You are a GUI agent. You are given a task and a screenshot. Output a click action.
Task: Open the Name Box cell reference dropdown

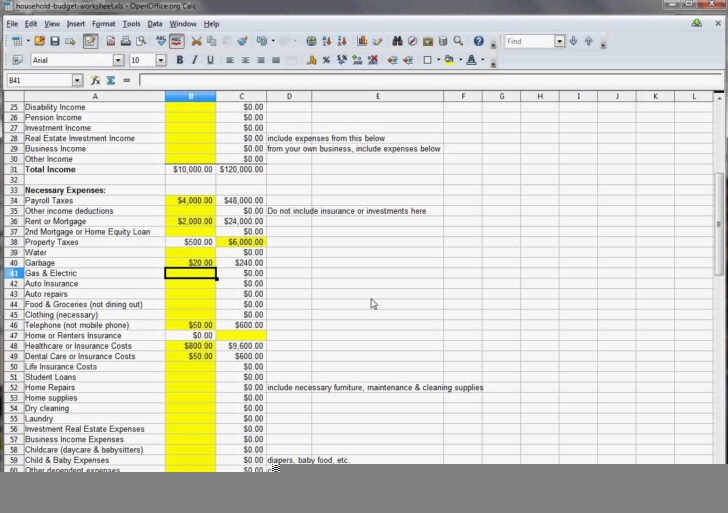point(77,80)
